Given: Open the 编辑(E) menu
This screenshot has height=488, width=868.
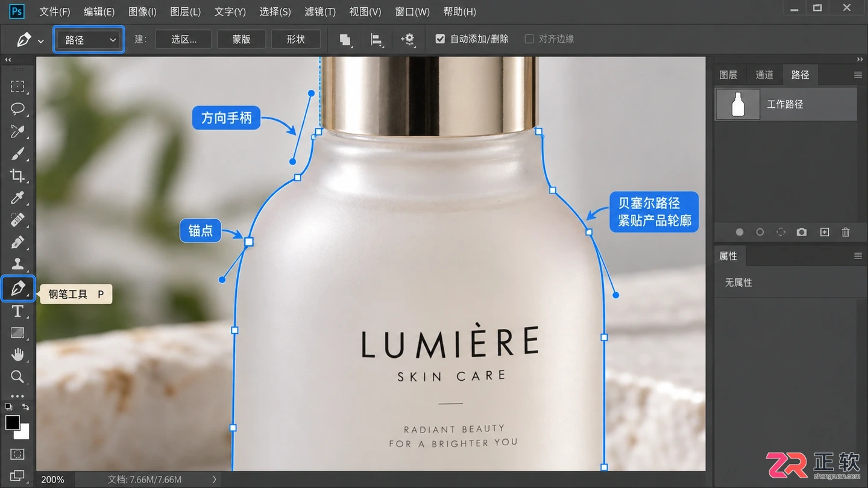Looking at the screenshot, I should pos(99,11).
